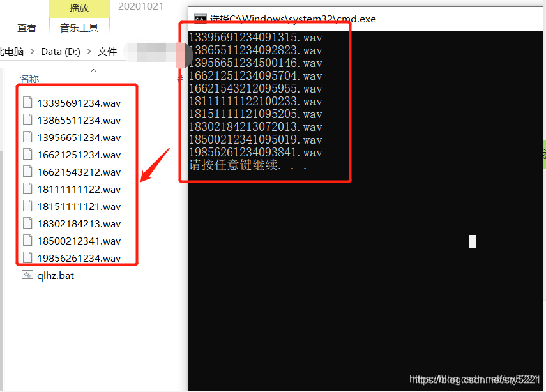Image resolution: width=546 pixels, height=392 pixels.
Task: Click cmd output line 19856261234093841.wav
Action: point(255,152)
